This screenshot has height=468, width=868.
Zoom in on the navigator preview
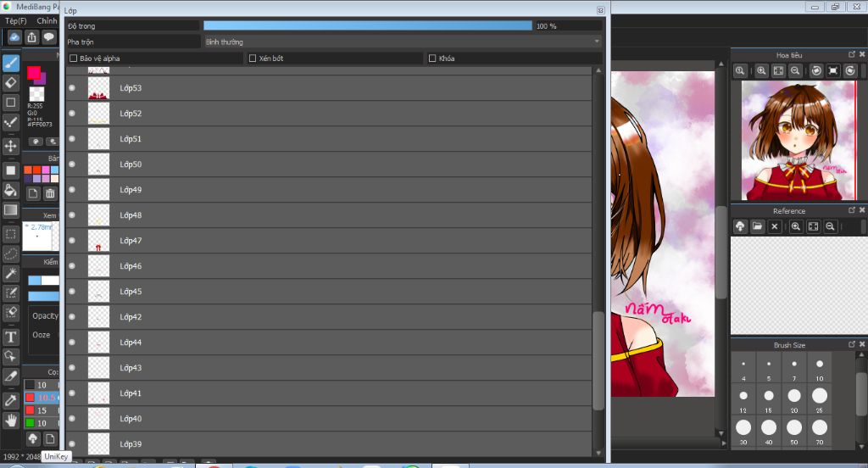tap(762, 71)
